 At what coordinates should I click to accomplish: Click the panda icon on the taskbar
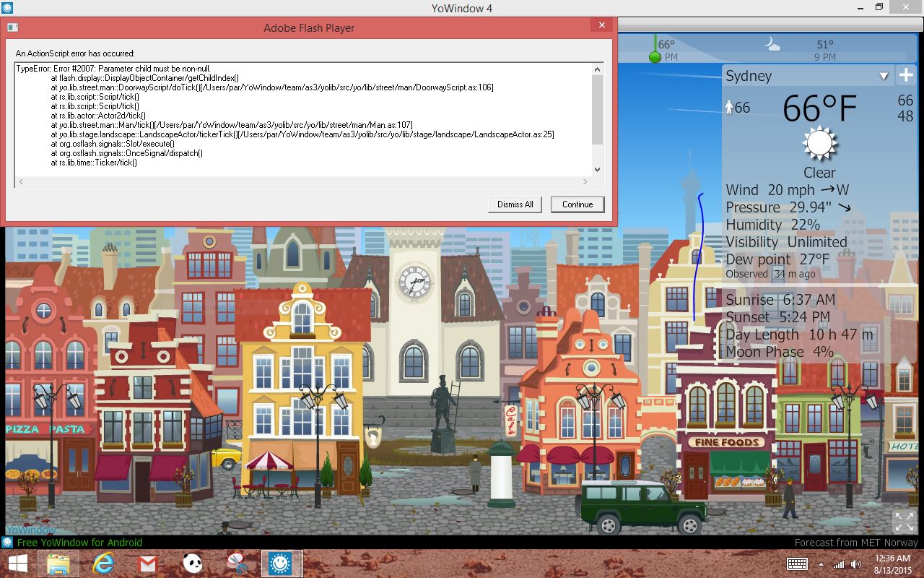click(x=191, y=564)
